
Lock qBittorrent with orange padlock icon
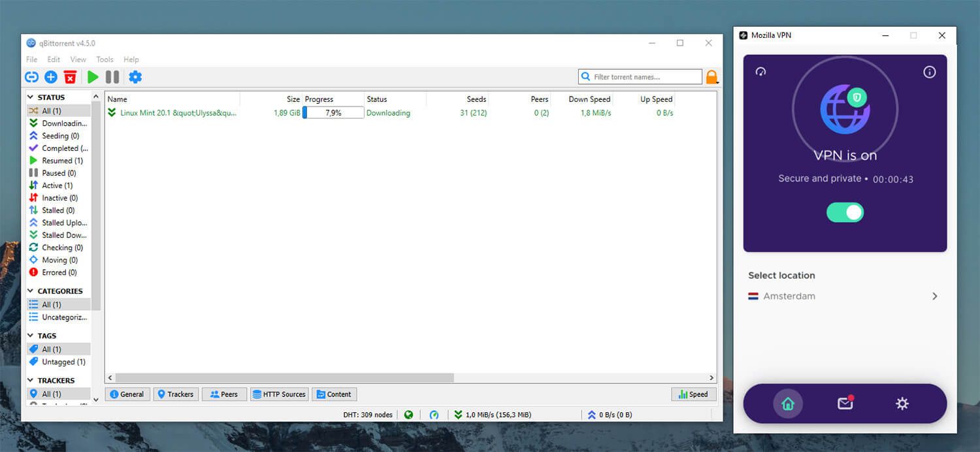711,77
